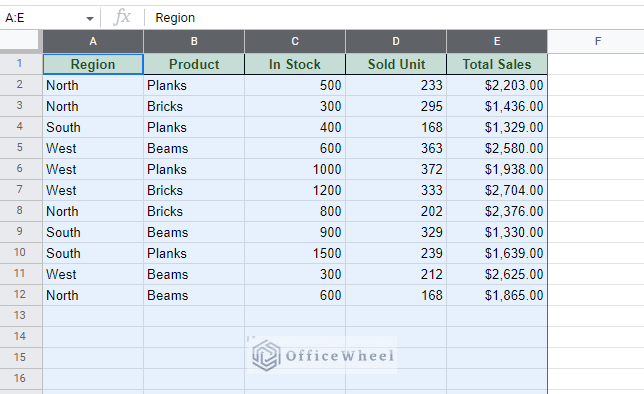Screen dimensions: 644x394
Task: Select the row 5 header
Action: click(x=21, y=147)
